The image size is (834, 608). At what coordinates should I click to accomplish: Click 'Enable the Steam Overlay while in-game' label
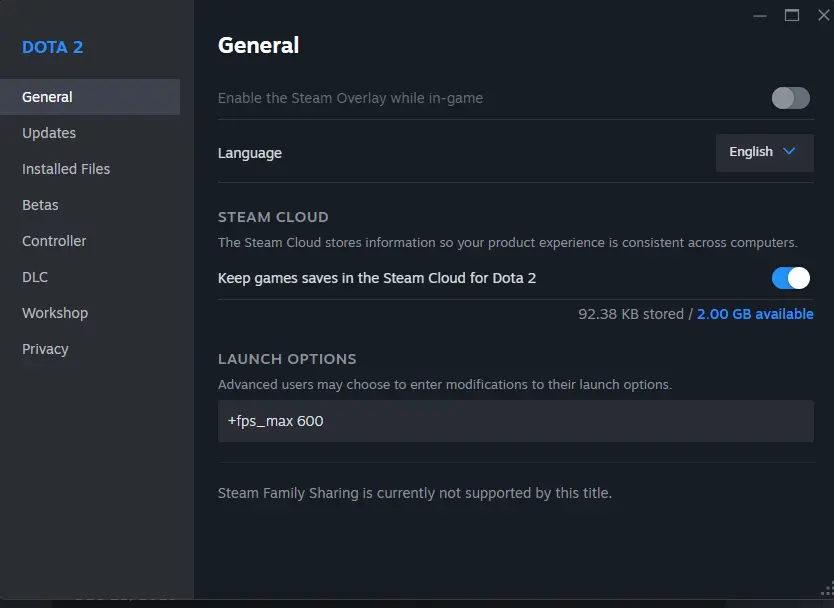click(351, 98)
